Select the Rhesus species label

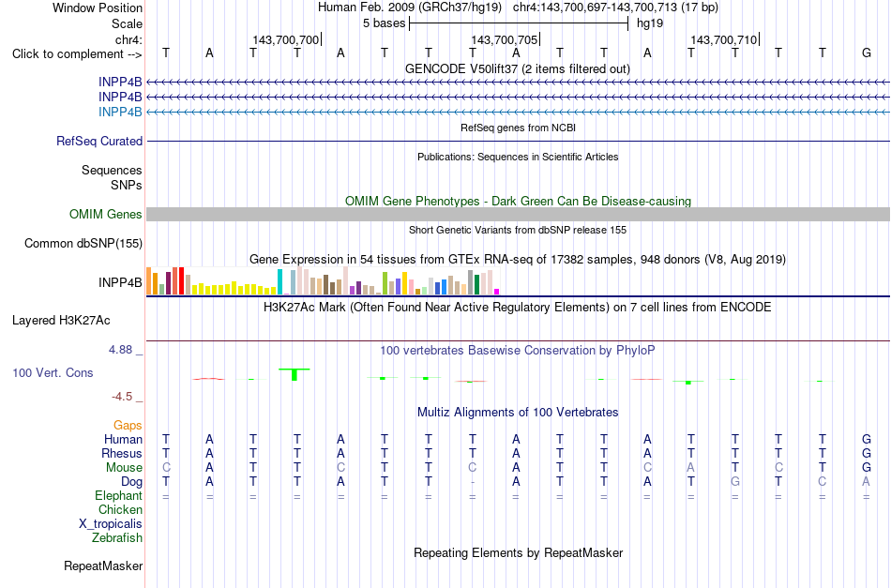tap(122, 454)
